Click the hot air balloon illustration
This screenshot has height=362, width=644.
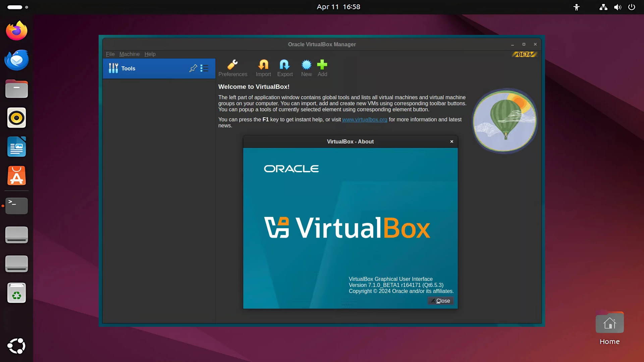click(505, 121)
